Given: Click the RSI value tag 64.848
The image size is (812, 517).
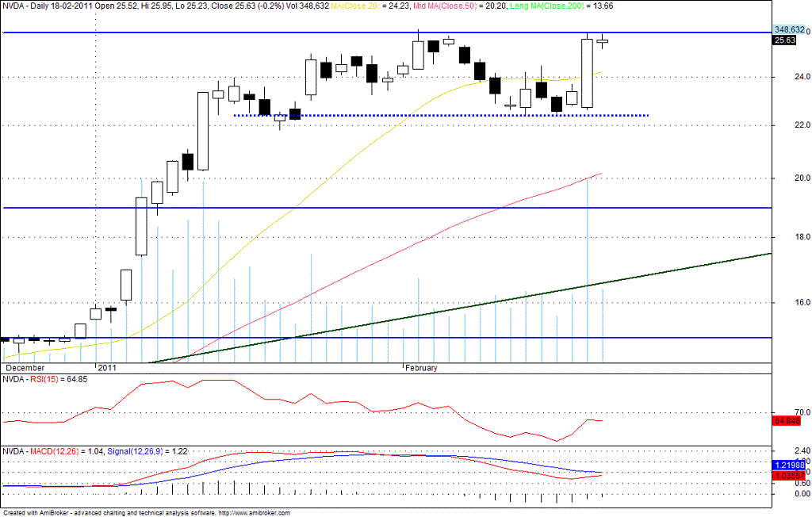Looking at the screenshot, I should click(787, 420).
